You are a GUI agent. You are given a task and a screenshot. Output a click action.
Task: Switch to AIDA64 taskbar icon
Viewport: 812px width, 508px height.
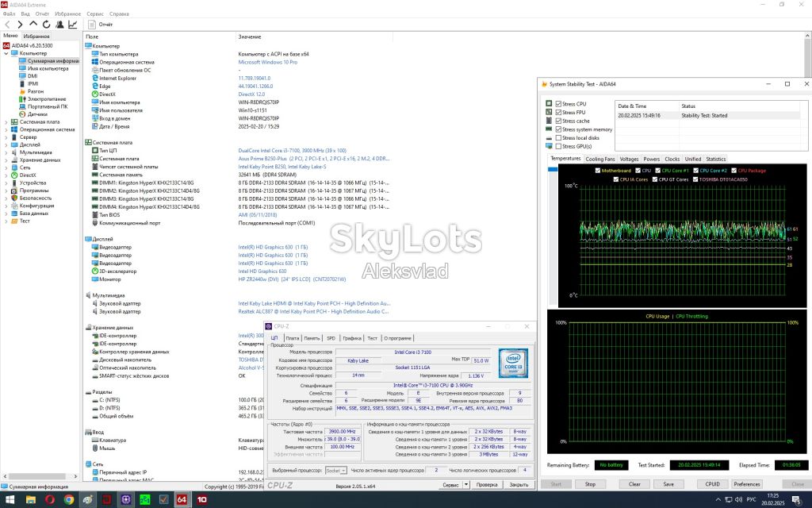pos(182,500)
